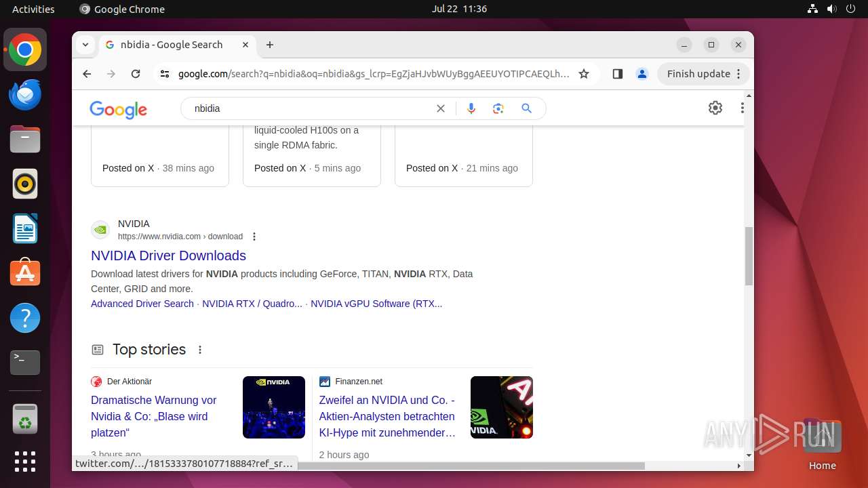
Task: Open clock and calendar Jul 22 11:36
Action: 459,9
